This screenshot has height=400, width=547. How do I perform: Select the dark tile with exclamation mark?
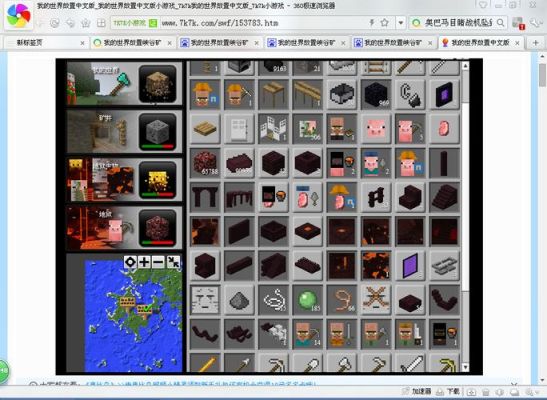(x=342, y=266)
